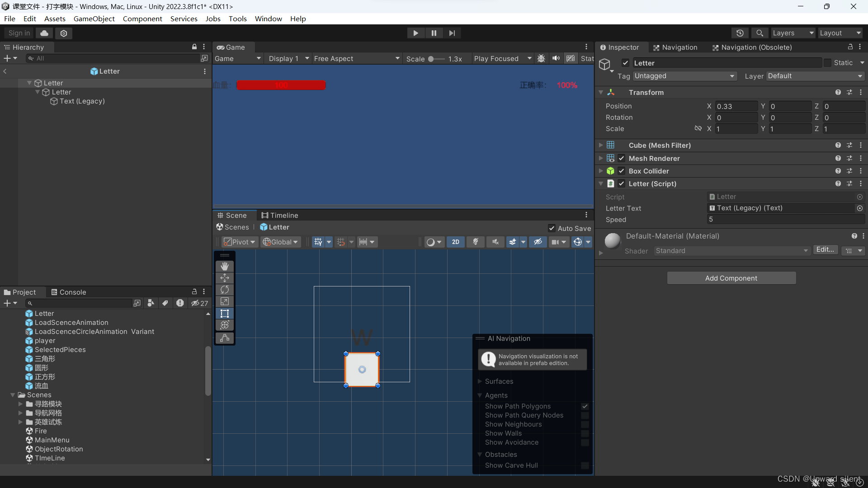Viewport: 868px width, 488px height.
Task: Toggle 2D mode in the Scene view
Action: pos(456,242)
